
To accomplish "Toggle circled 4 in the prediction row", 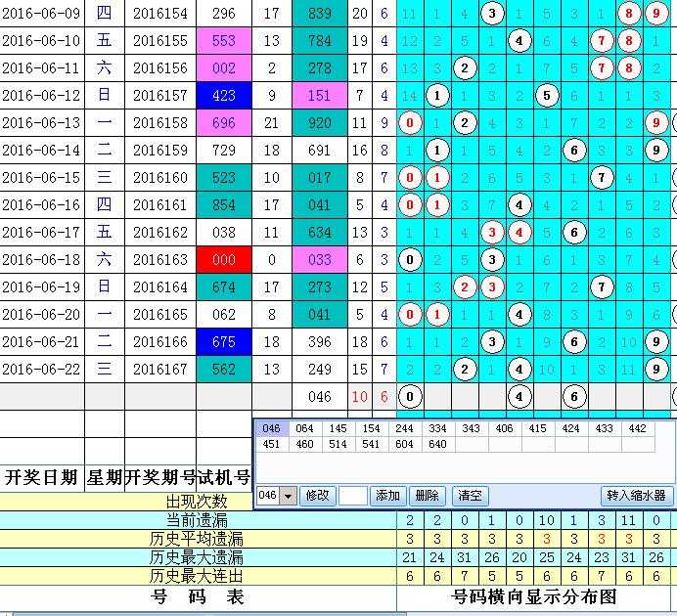I will click(x=520, y=396).
